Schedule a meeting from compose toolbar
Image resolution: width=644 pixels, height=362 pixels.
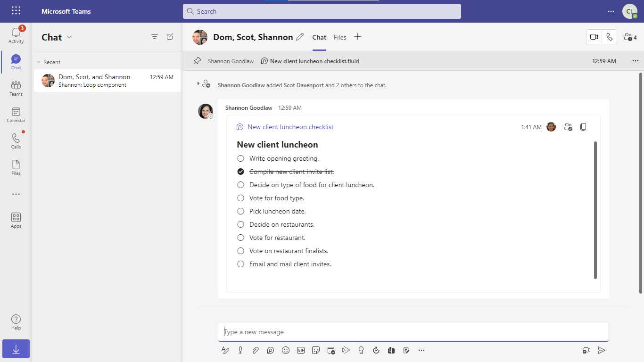pyautogui.click(x=331, y=350)
